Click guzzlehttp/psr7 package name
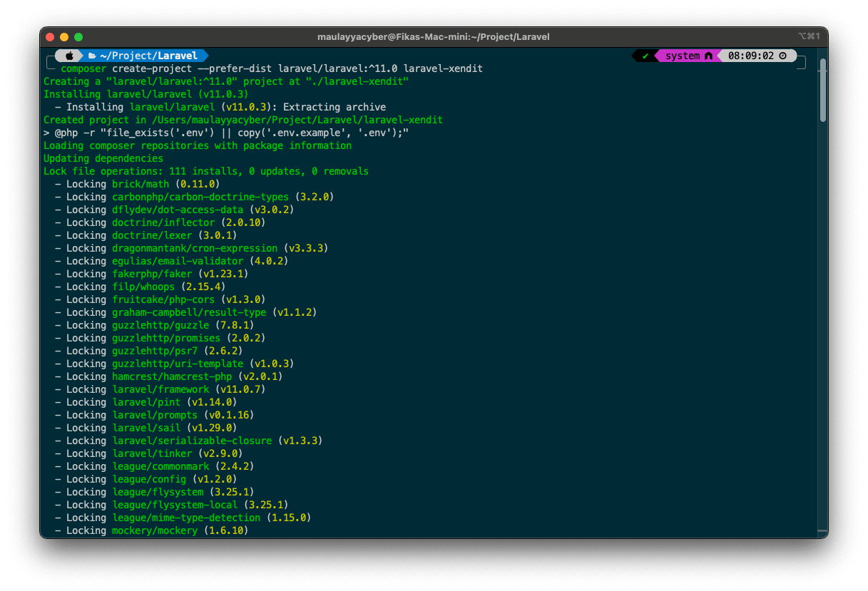This screenshot has width=868, height=591. tap(155, 351)
